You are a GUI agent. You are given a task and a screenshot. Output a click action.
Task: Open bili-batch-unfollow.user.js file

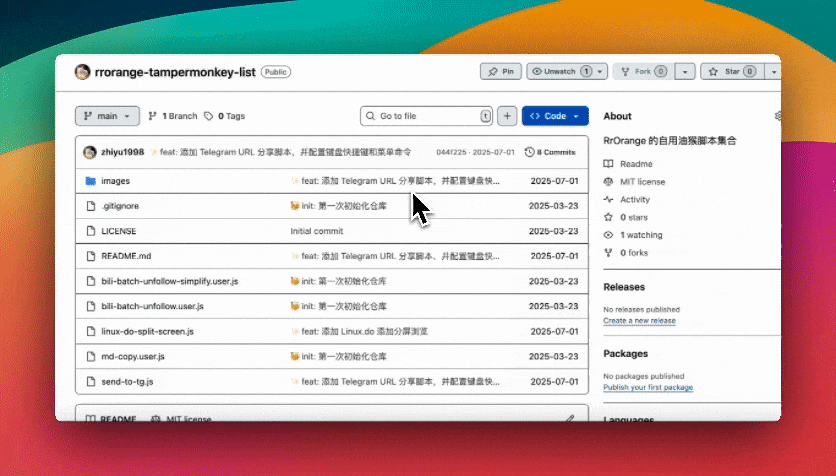click(152, 306)
